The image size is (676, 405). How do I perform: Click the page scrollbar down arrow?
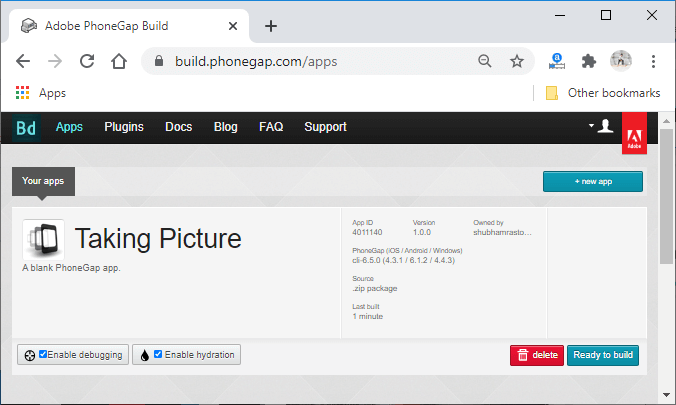pos(666,395)
